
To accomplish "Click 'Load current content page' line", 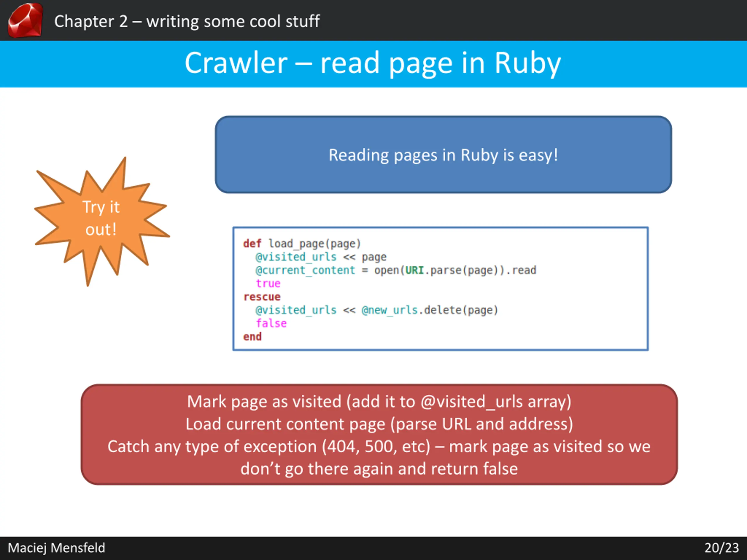I will 379,424.
